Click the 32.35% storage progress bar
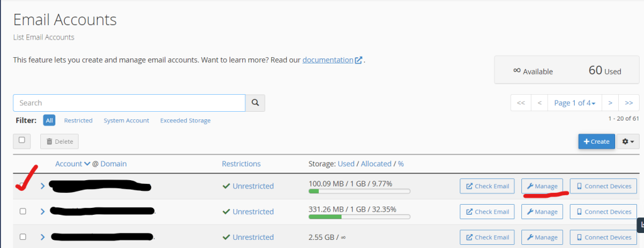This screenshot has height=248, width=644. click(359, 217)
